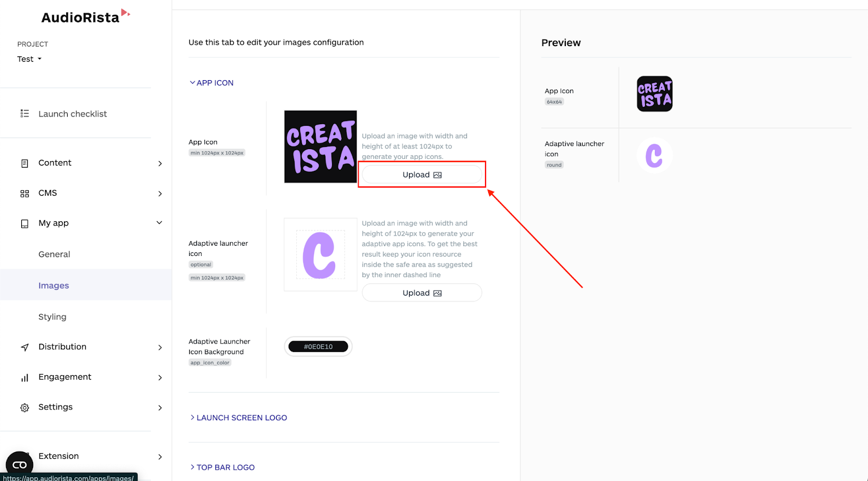Expand the Extension menu chevron
This screenshot has height=481, width=868.
[x=160, y=457]
